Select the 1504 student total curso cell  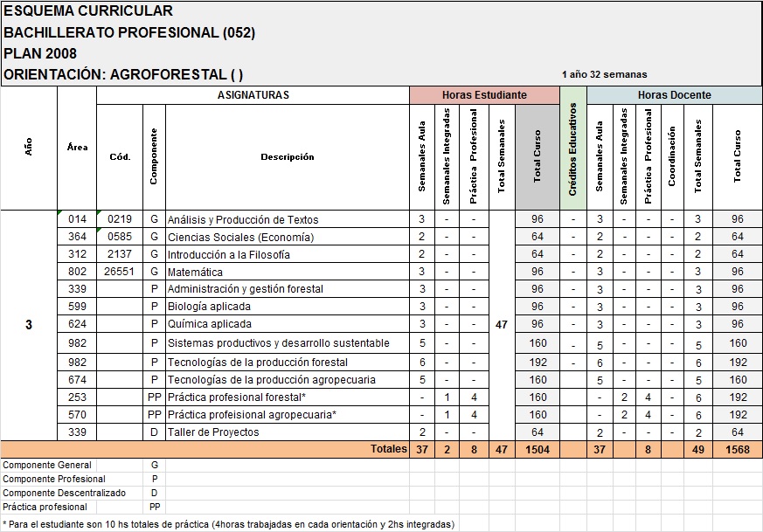[x=537, y=449]
